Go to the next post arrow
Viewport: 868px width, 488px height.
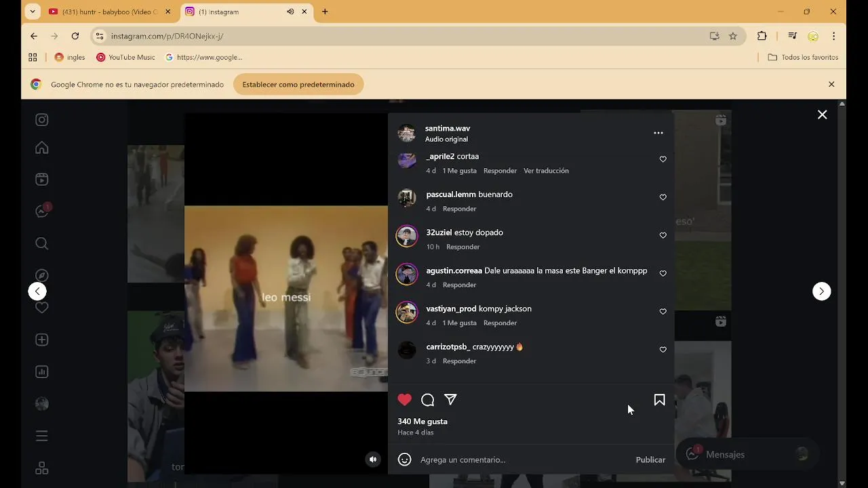point(821,291)
